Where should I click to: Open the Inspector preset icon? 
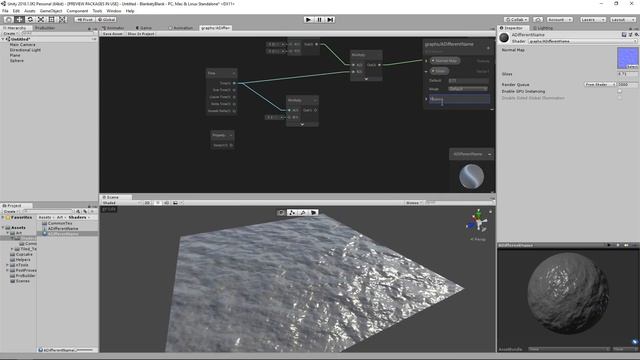coord(630,35)
